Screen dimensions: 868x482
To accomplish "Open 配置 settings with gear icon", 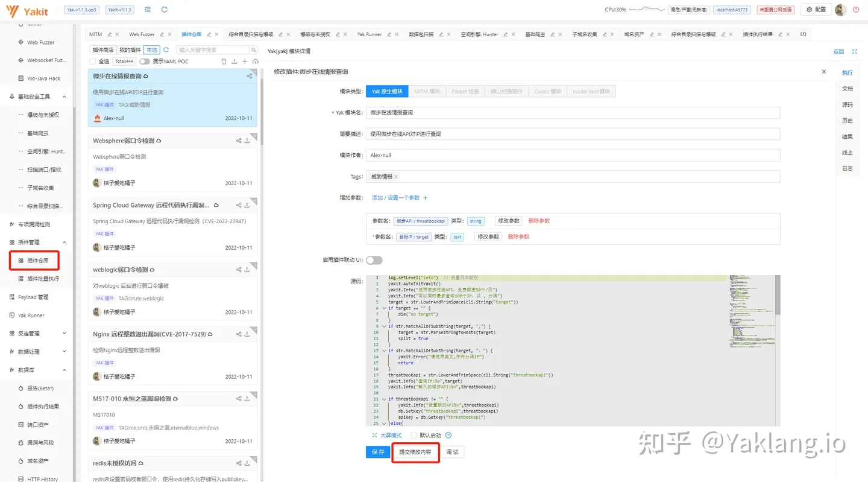I will 815,10.
